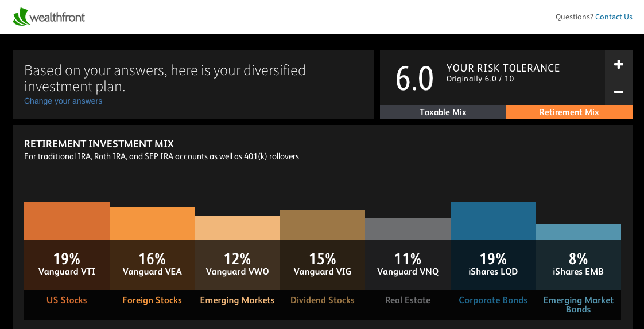
Task: Click the Real Estate gray bar
Action: click(408, 229)
